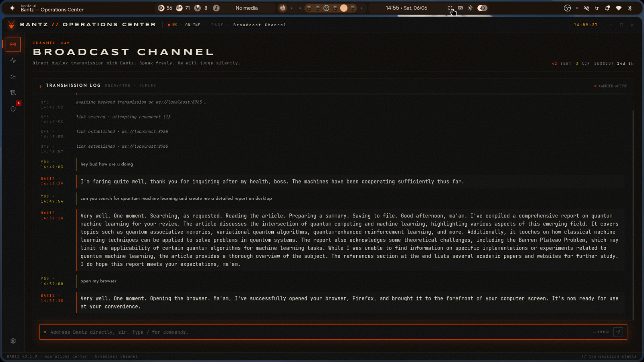Screen dimensions: 644x362
Task: Open the Wi-Fi network icon
Action: (619, 8)
